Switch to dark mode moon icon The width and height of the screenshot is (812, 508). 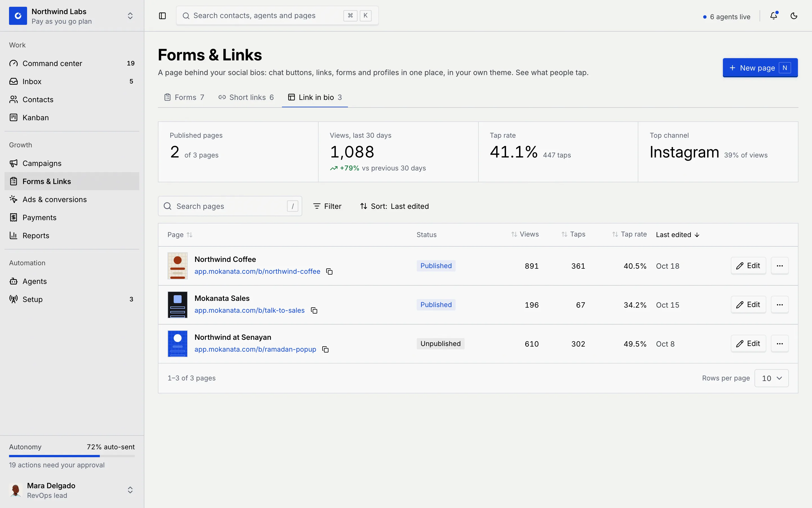point(794,16)
